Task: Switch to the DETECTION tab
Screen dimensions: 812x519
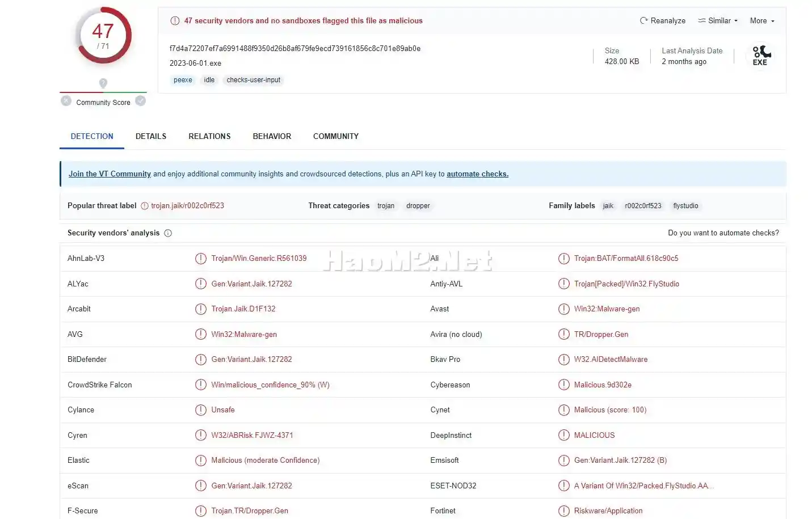Action: (x=92, y=136)
